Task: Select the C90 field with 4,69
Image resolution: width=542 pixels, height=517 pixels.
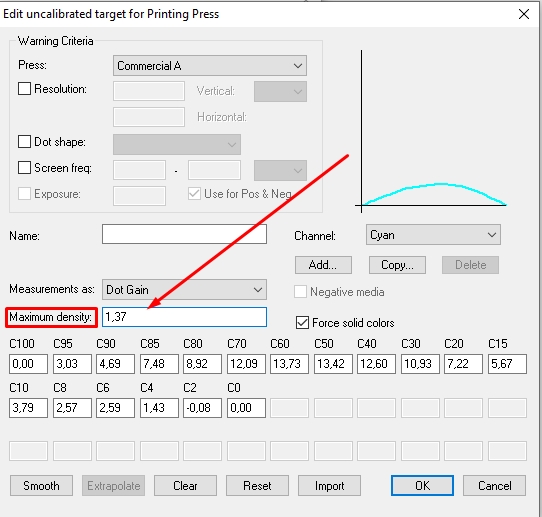Action: coord(115,364)
